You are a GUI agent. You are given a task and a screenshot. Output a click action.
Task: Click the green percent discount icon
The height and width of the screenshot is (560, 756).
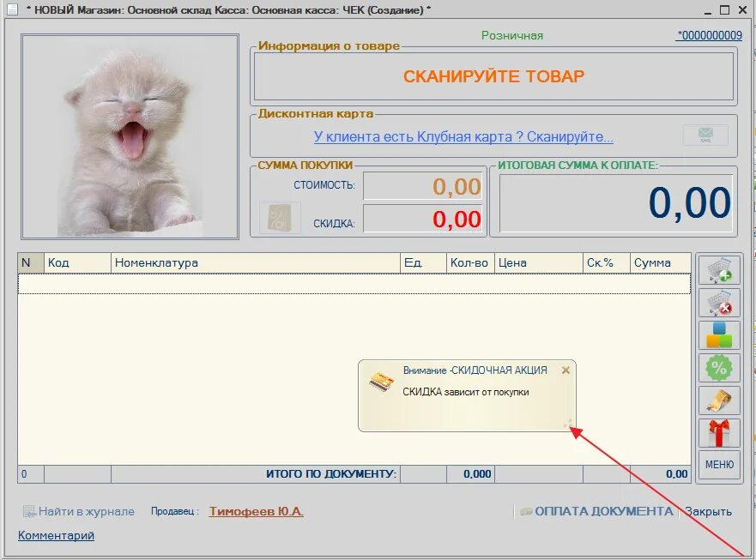719,368
